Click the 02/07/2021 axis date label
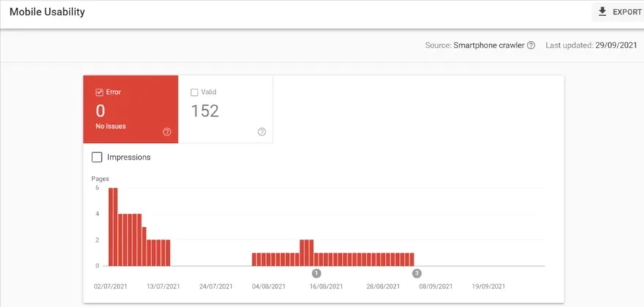Viewport: 644px width, 307px height. pos(111,286)
